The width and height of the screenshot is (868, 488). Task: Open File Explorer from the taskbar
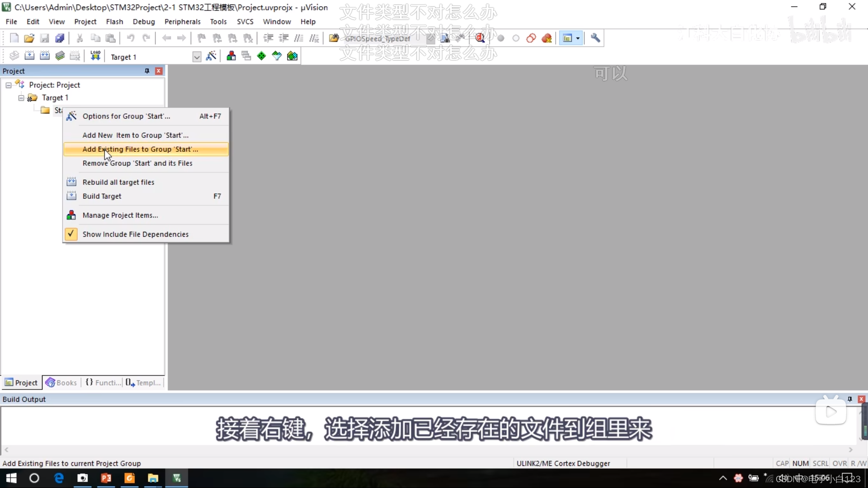(x=153, y=478)
